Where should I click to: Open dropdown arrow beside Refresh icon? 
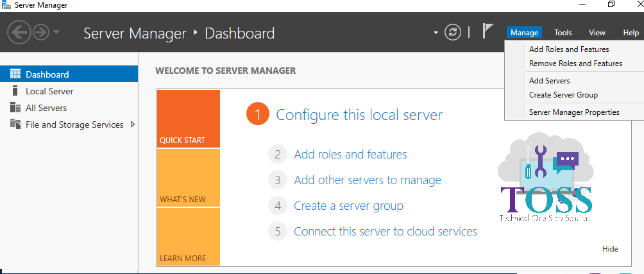[436, 33]
